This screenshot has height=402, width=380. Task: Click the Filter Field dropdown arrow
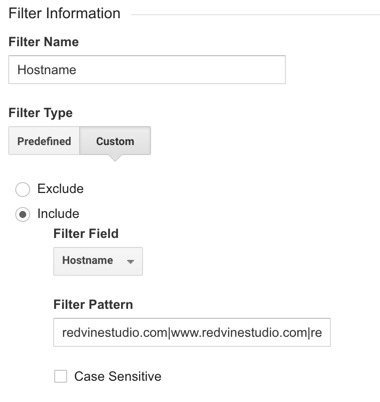(131, 262)
